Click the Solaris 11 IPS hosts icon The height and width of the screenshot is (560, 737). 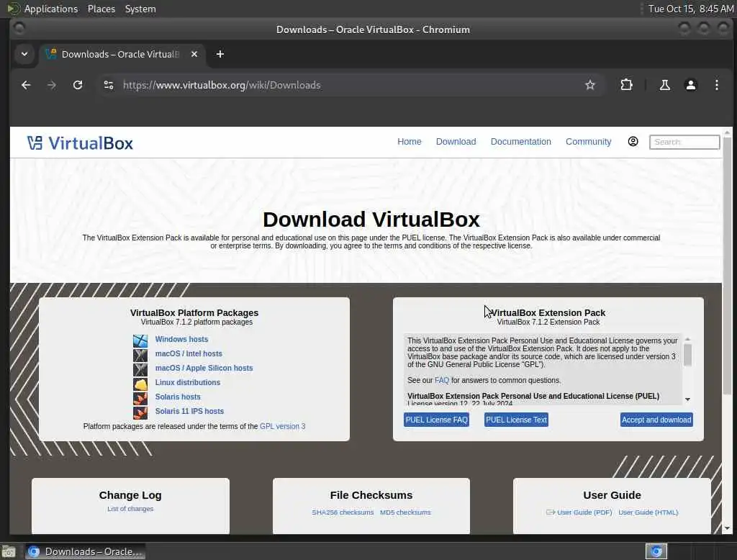pos(140,412)
